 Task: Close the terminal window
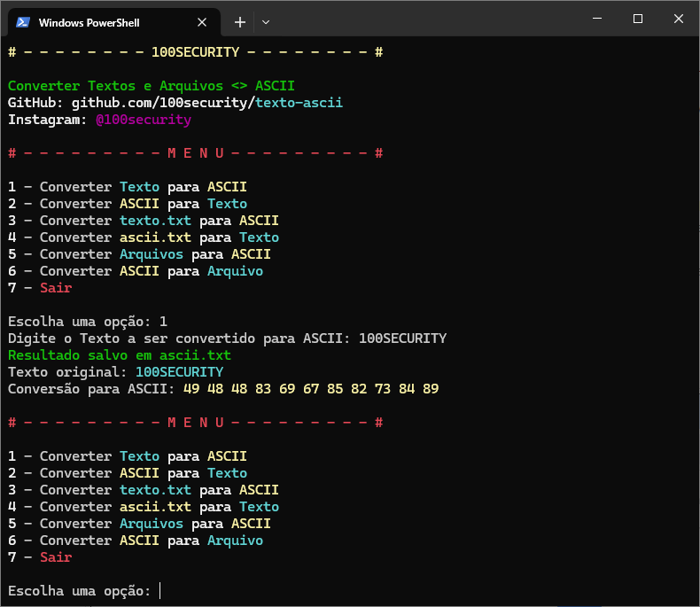[679, 19]
